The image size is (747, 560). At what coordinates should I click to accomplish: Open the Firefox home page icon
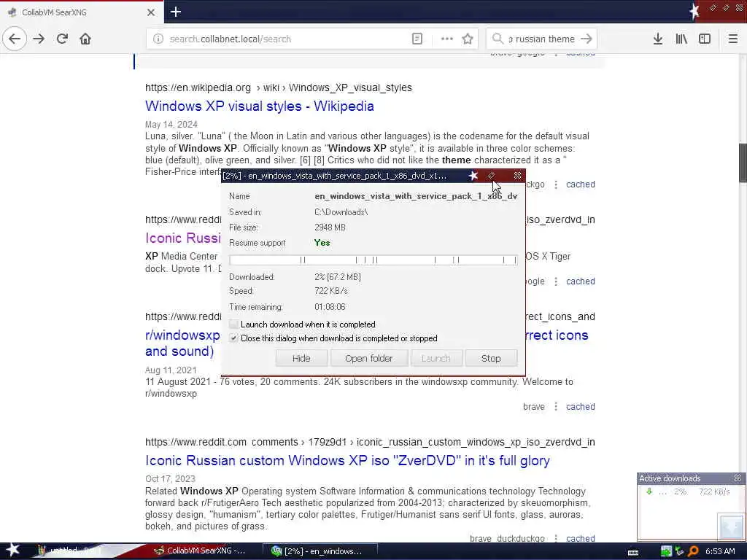pyautogui.click(x=85, y=39)
